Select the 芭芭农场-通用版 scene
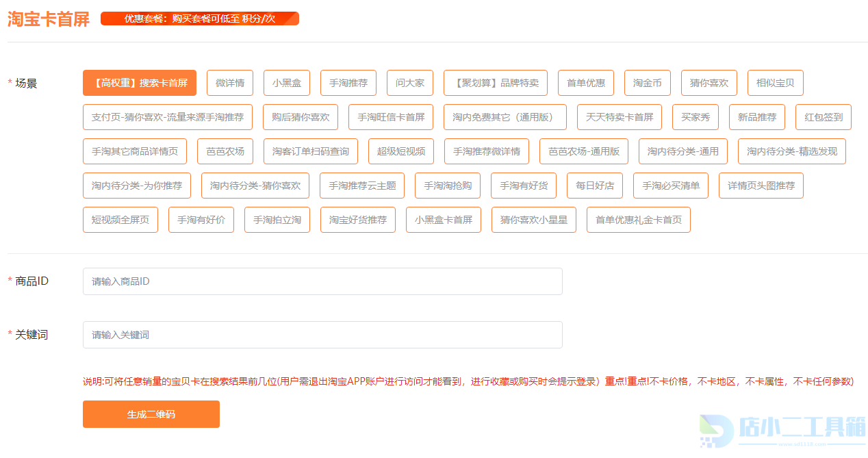 [x=584, y=151]
